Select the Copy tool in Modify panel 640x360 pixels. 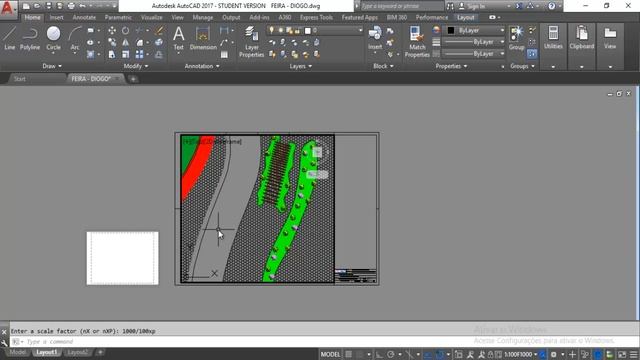(111, 42)
